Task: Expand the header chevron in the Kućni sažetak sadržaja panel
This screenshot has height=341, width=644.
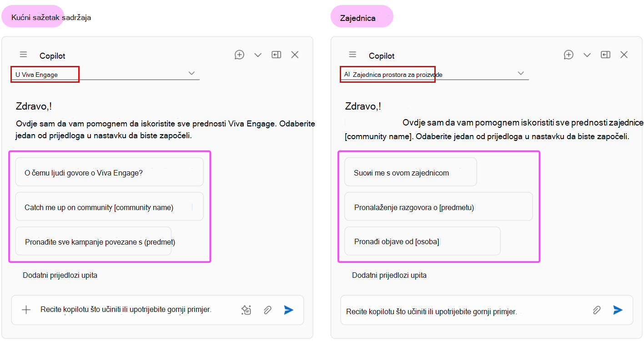Action: tap(258, 55)
